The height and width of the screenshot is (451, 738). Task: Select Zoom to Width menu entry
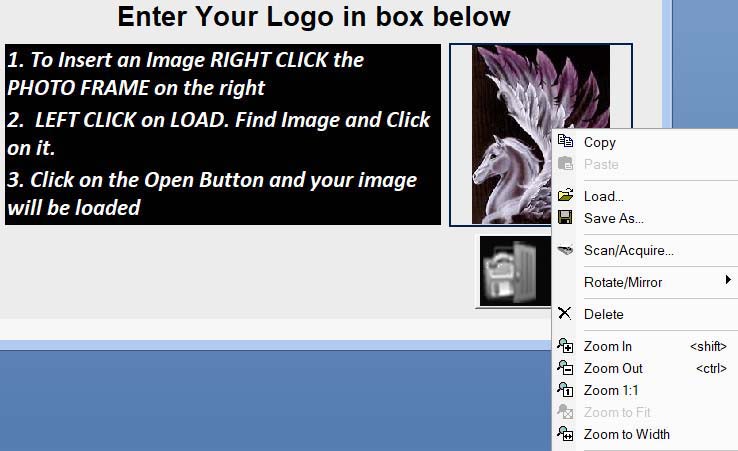pyautogui.click(x=626, y=434)
